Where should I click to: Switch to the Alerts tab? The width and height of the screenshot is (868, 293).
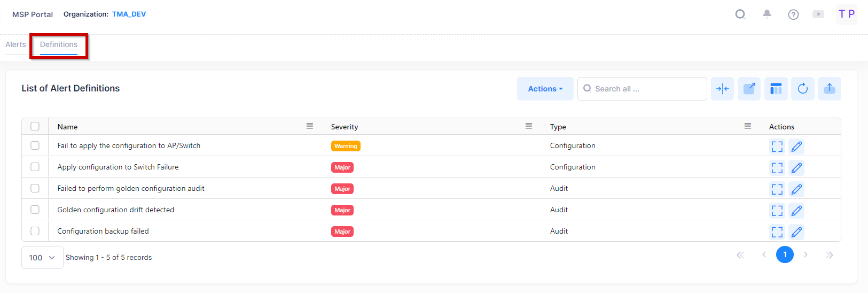[15, 44]
